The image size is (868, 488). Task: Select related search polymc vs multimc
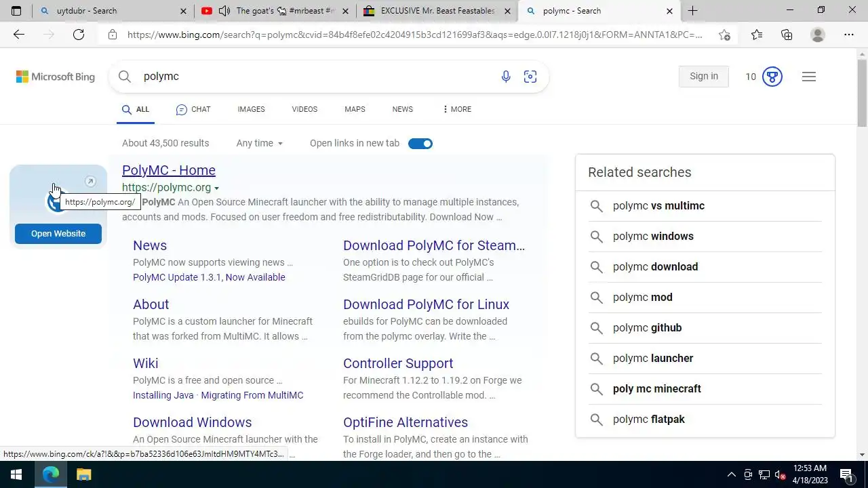point(705,205)
